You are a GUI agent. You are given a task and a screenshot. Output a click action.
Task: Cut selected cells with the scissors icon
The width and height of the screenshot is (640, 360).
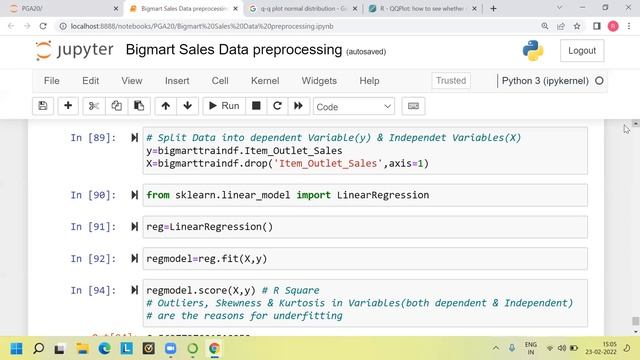(94, 106)
